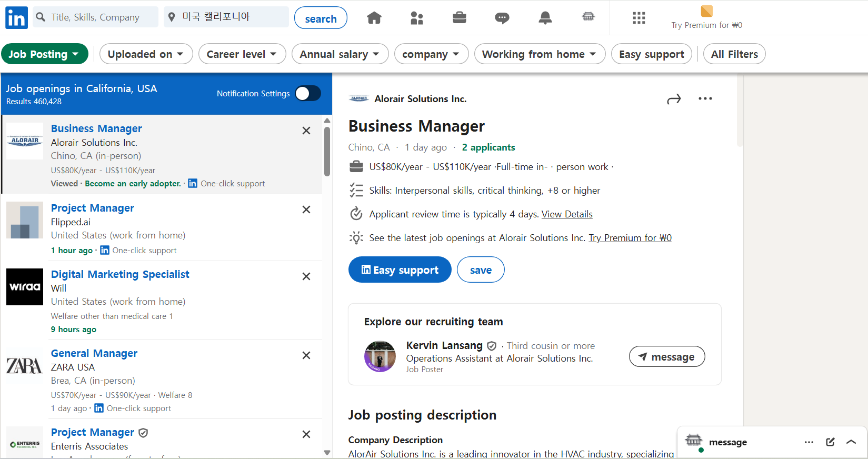Apply with the Easy support button
The height and width of the screenshot is (459, 868).
tap(400, 270)
